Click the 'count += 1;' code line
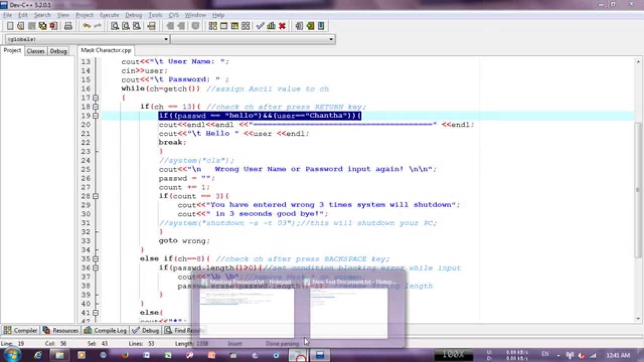The height and width of the screenshot is (362, 644). (x=185, y=187)
